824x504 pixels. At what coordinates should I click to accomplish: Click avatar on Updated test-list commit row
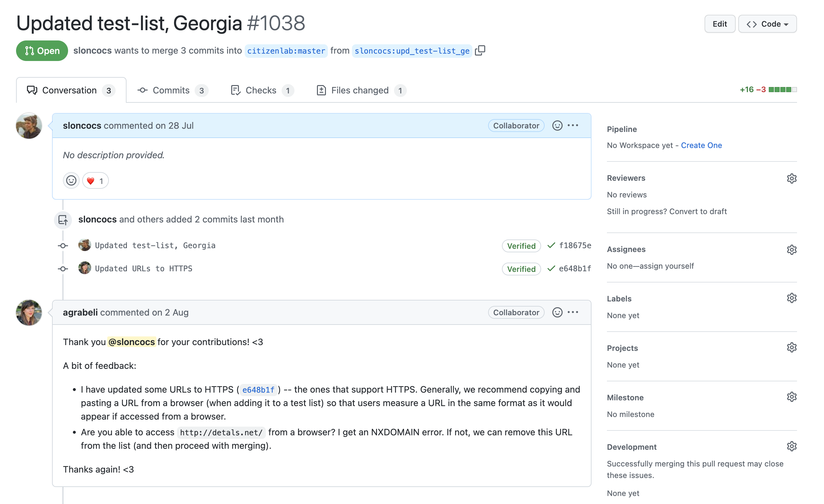coord(84,245)
